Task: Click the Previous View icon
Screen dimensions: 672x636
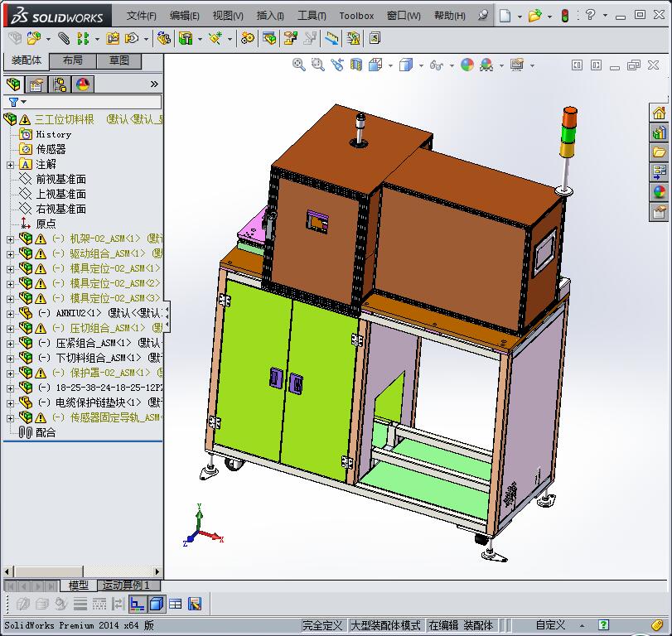Action: 337,65
